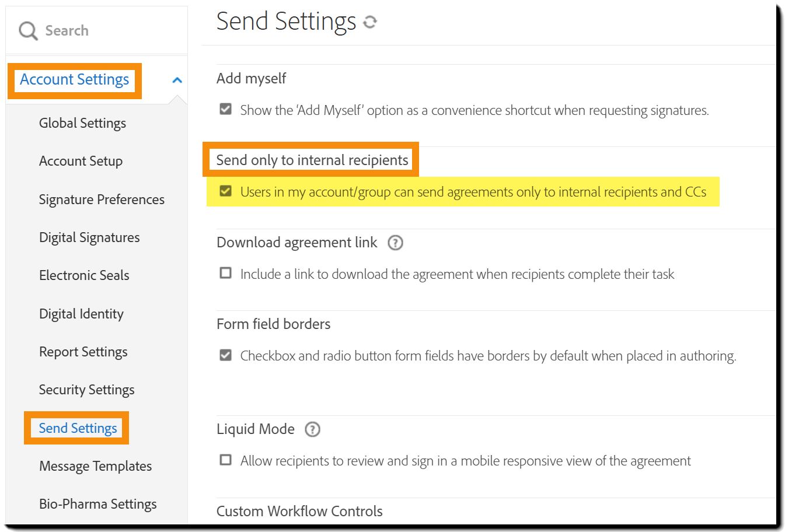This screenshot has width=785, height=532.
Task: Select Security Settings in sidebar
Action: (x=86, y=390)
